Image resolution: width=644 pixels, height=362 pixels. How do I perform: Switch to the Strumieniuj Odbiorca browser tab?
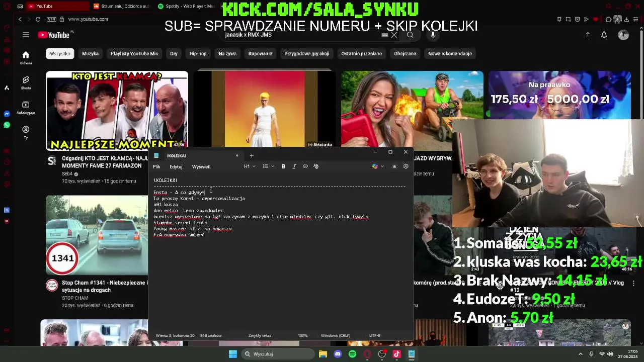121,6
